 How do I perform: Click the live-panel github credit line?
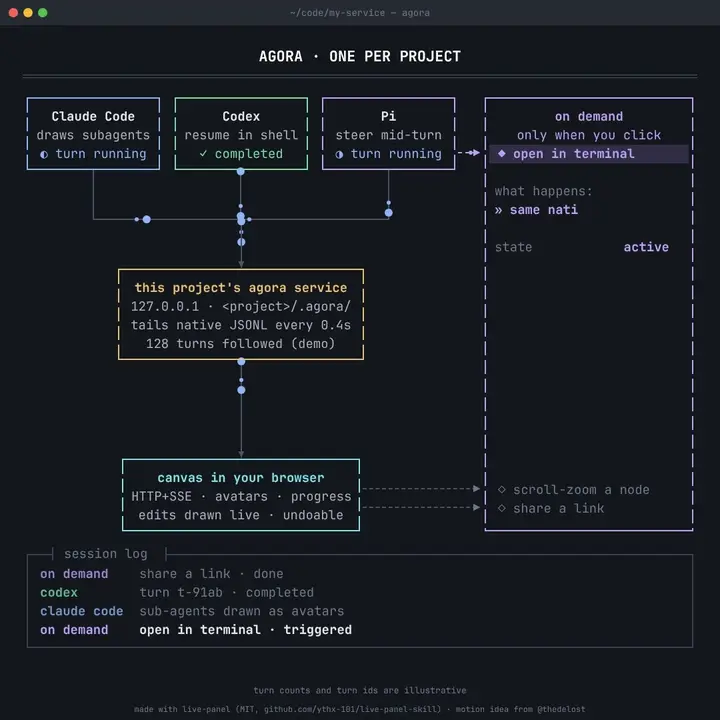(360, 709)
